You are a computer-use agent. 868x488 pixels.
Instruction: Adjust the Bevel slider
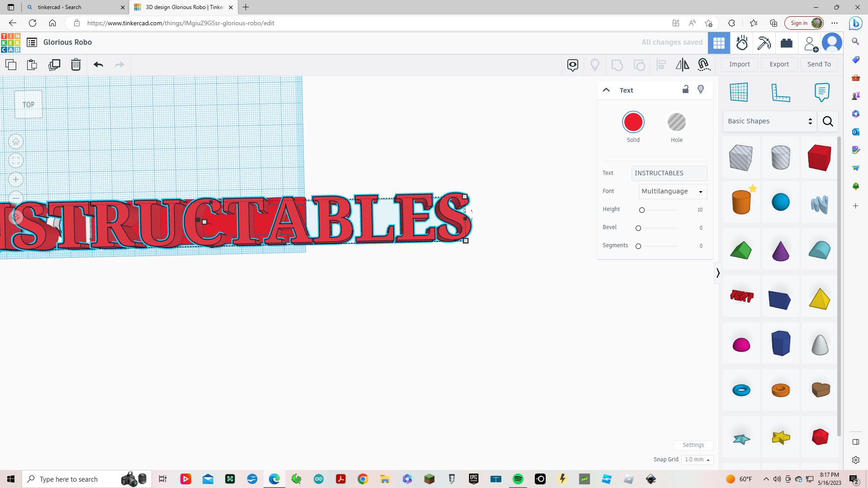pyautogui.click(x=638, y=228)
